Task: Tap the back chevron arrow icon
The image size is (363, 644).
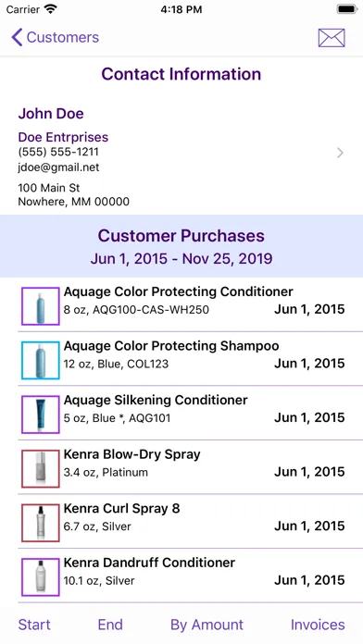Action: [17, 37]
